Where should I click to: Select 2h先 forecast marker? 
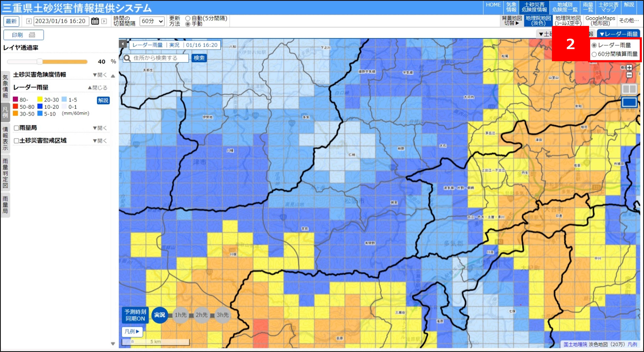202,315
